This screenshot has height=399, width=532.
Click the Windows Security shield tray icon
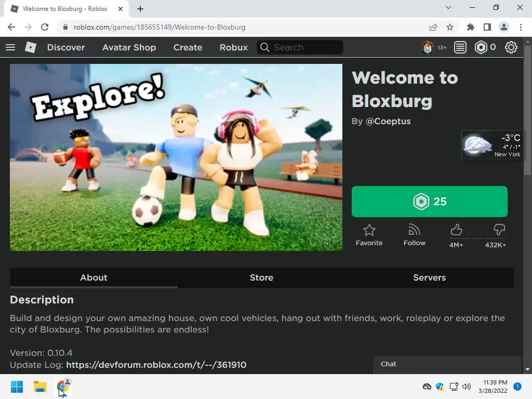pos(440,387)
